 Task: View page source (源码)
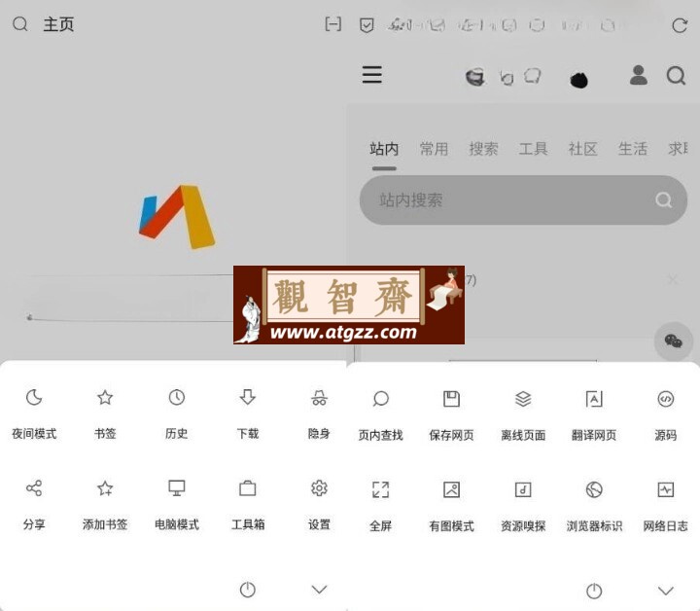pyautogui.click(x=666, y=414)
